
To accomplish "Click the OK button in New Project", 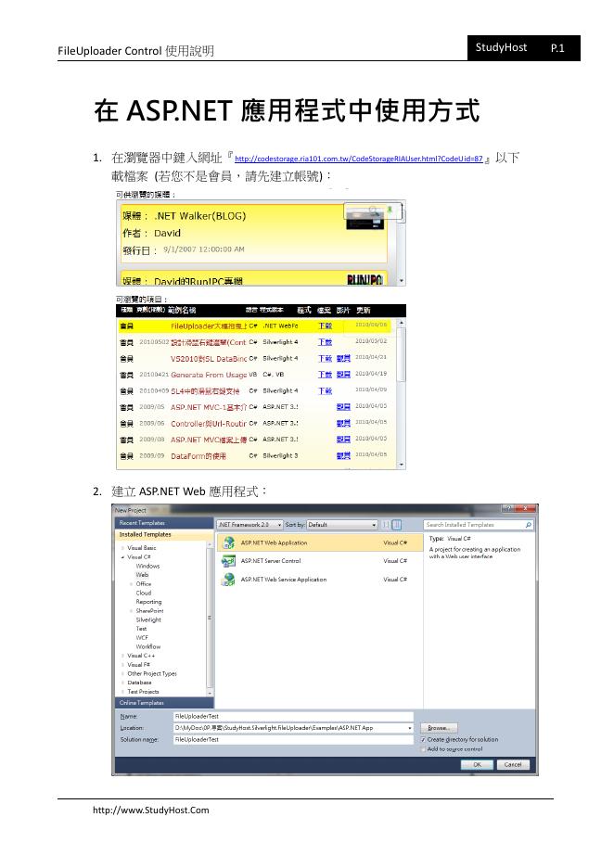I will [x=478, y=764].
